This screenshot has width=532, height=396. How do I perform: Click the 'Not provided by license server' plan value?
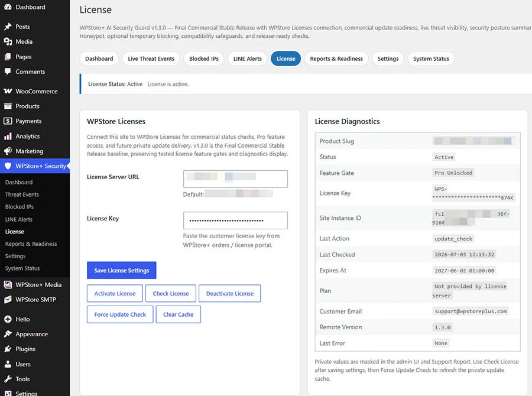coord(470,291)
